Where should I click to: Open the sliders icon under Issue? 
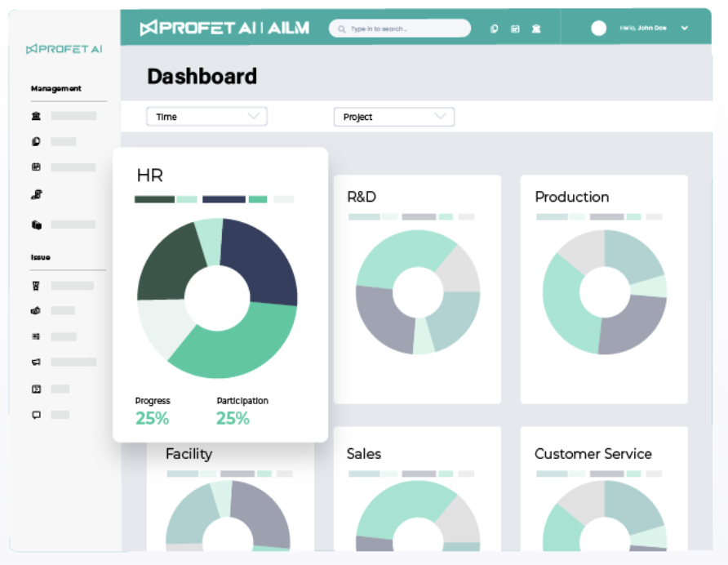pyautogui.click(x=36, y=336)
